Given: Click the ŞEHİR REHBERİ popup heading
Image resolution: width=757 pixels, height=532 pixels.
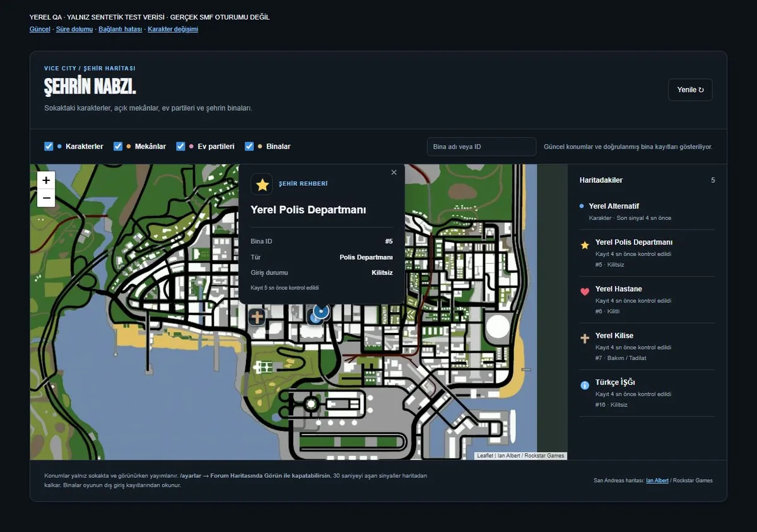Looking at the screenshot, I should [303, 184].
